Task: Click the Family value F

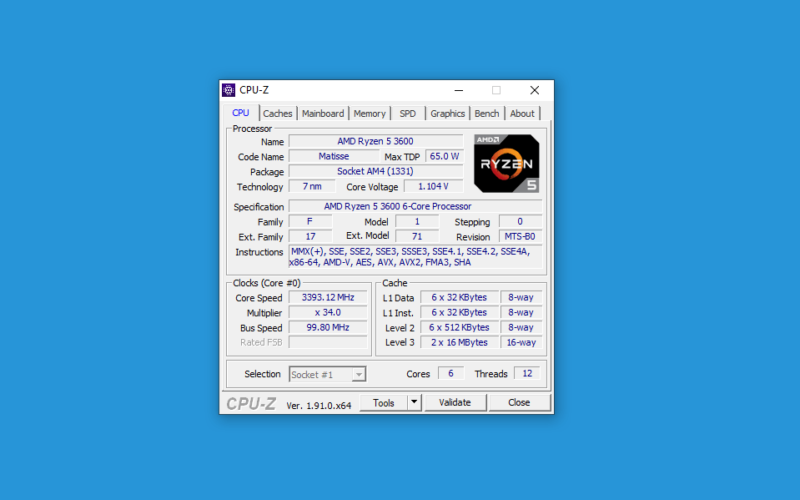Action: tap(310, 221)
